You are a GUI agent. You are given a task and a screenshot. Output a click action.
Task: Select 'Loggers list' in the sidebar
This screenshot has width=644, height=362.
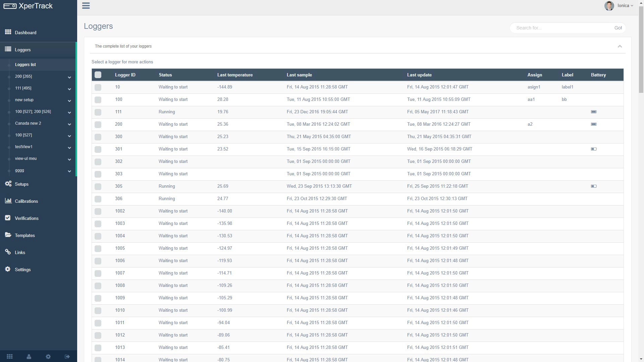point(25,65)
